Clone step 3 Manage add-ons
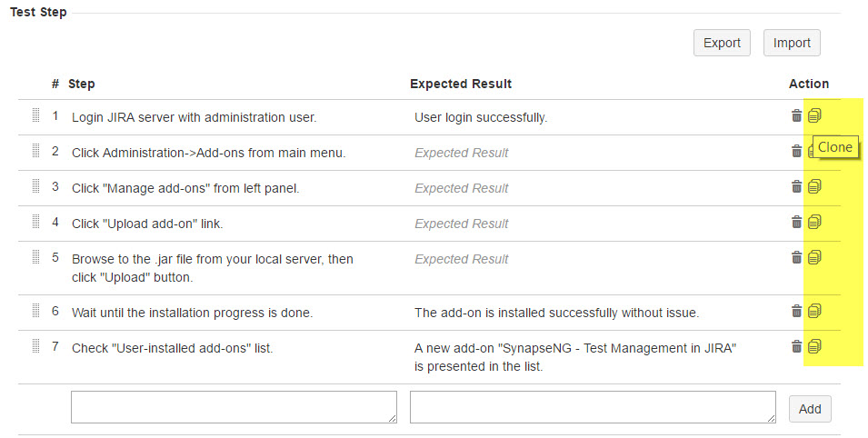 coord(814,186)
